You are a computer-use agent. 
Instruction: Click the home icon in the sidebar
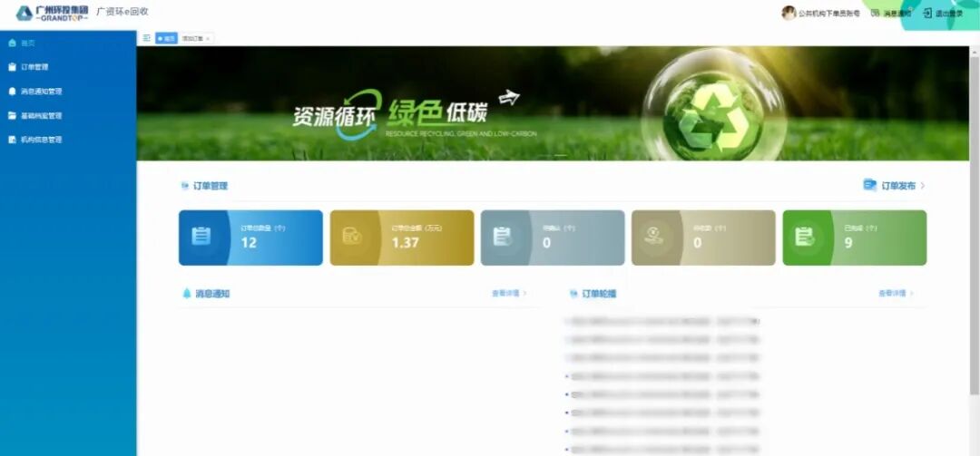point(12,43)
